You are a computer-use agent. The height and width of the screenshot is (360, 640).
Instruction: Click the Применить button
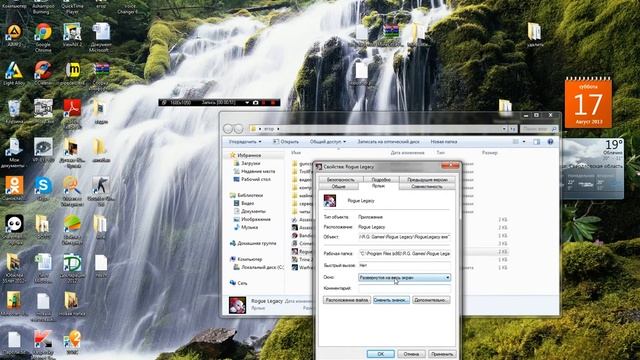(x=442, y=354)
